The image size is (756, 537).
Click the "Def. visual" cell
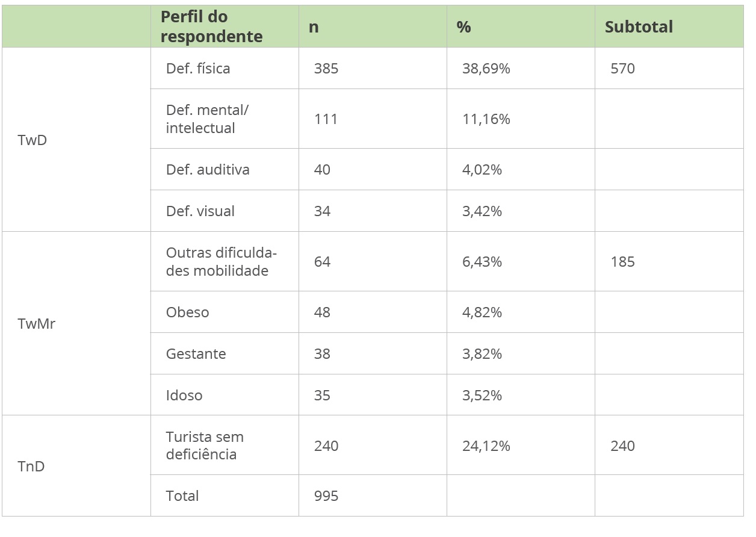200,211
